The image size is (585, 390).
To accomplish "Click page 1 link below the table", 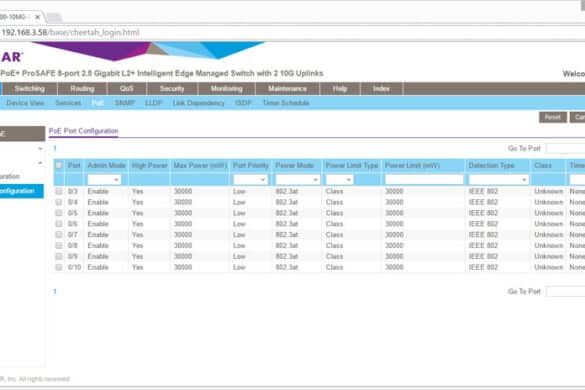I will click(x=55, y=291).
